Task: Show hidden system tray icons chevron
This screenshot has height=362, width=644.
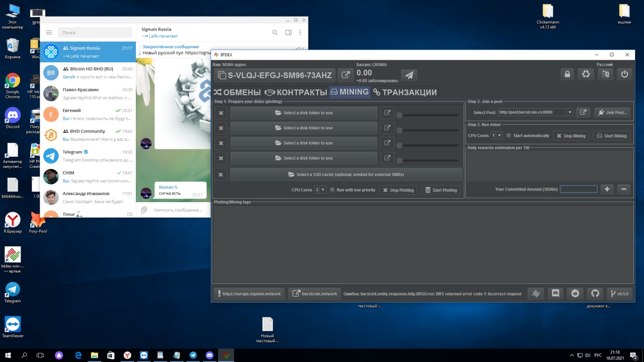Action: pos(571,355)
